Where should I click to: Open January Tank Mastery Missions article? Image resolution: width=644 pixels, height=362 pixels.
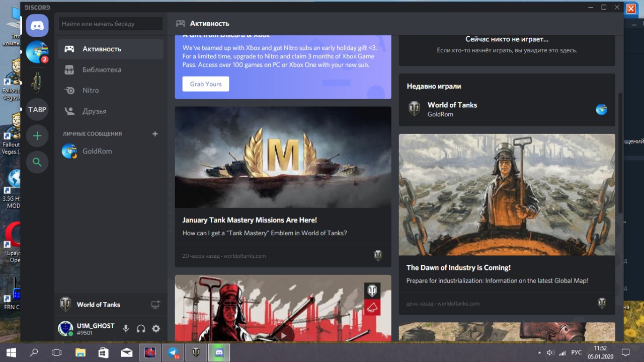point(250,220)
